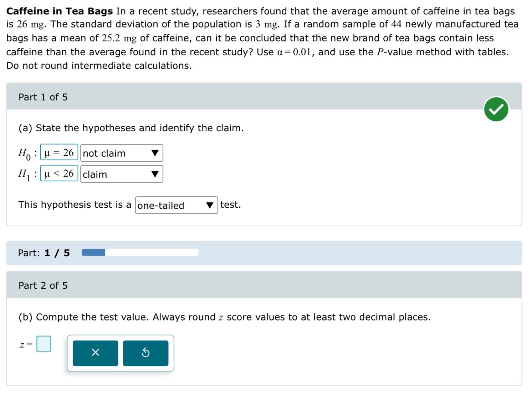Click the 'Part: 1 / 5' progress label
532x399 pixels.
[x=44, y=253]
